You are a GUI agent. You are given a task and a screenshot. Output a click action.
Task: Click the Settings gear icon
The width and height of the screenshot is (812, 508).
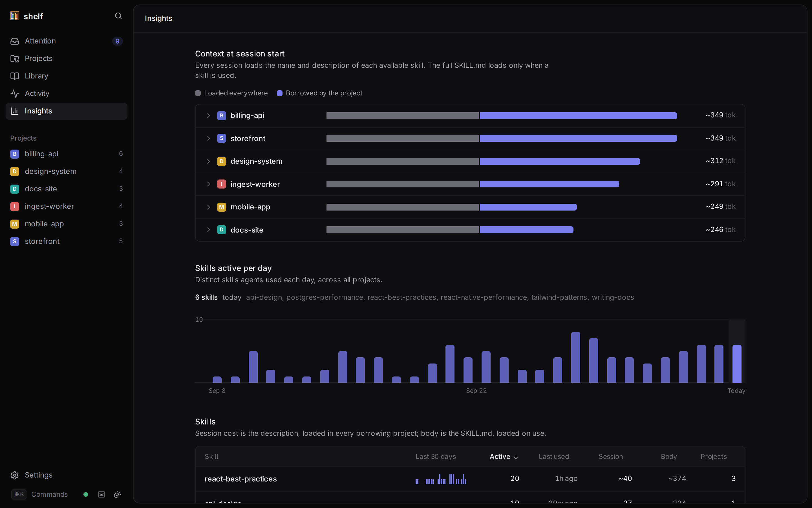click(14, 475)
